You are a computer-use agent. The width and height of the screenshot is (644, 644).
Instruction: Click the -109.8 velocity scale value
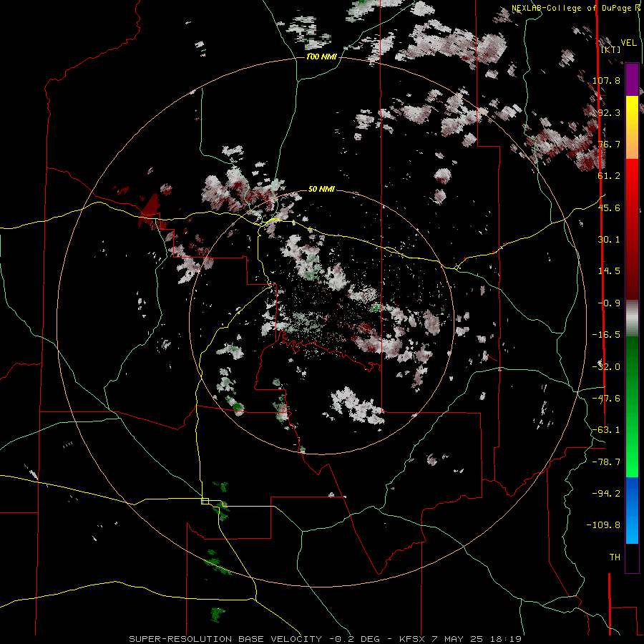(x=604, y=525)
